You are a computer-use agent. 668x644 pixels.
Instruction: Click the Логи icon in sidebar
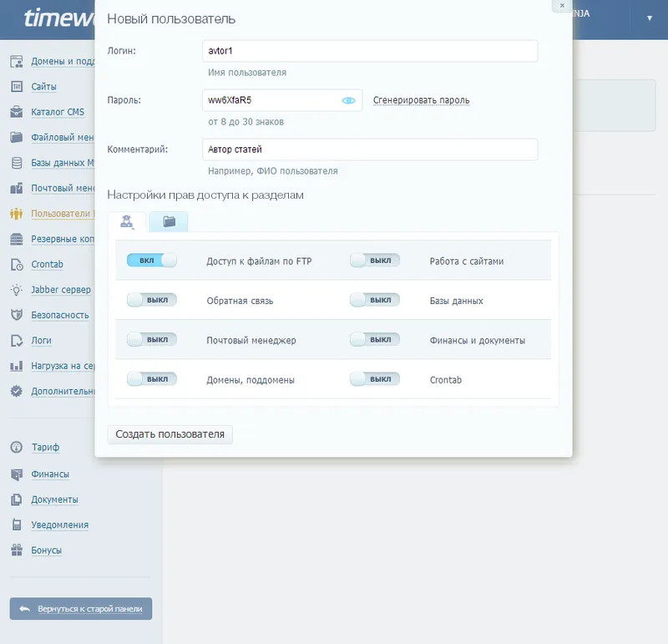[x=16, y=341]
